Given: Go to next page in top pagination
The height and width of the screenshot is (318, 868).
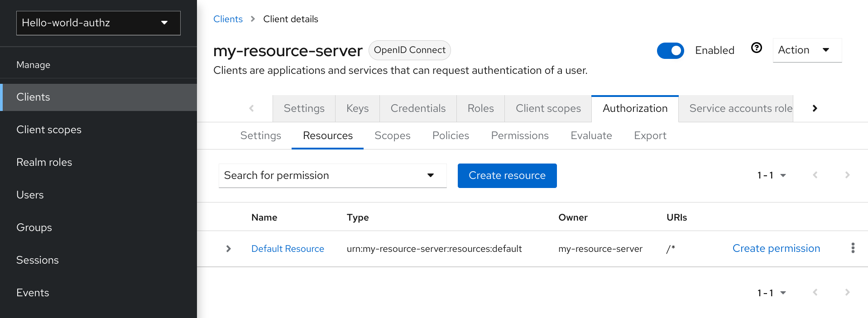Looking at the screenshot, I should pos(847,175).
